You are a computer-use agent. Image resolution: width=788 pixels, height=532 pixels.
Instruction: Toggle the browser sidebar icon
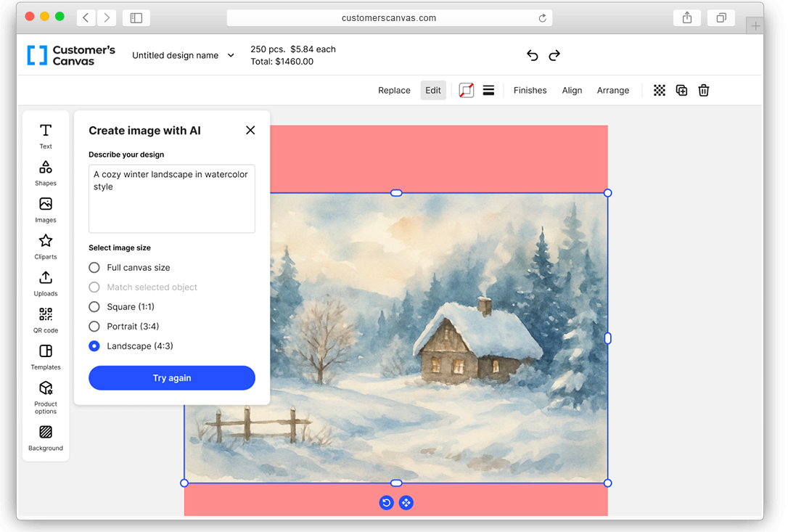136,18
